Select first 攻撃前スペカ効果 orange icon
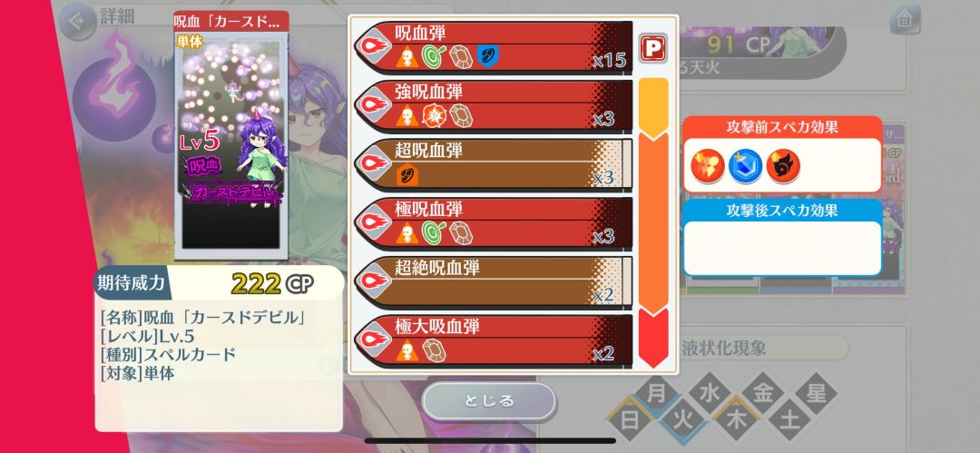 click(x=708, y=166)
